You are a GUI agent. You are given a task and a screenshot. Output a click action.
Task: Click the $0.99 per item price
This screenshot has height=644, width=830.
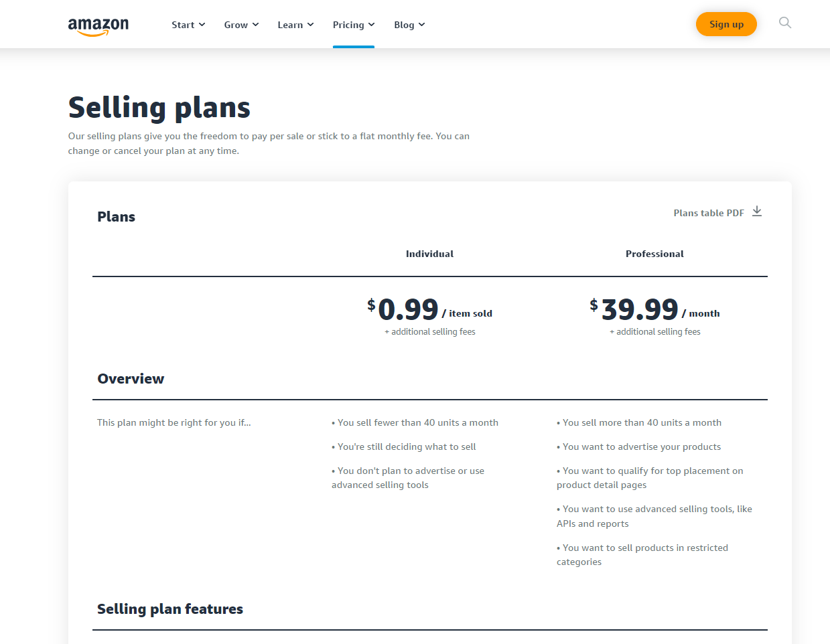click(x=409, y=309)
